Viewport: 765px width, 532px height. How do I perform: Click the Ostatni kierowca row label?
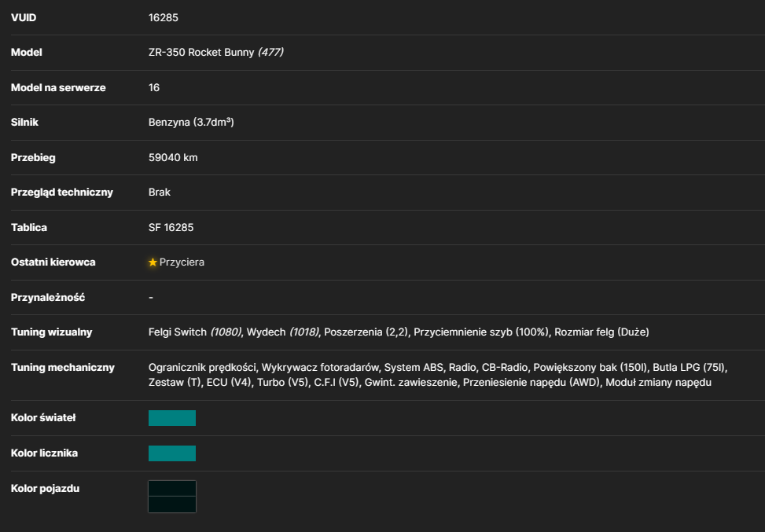53,262
